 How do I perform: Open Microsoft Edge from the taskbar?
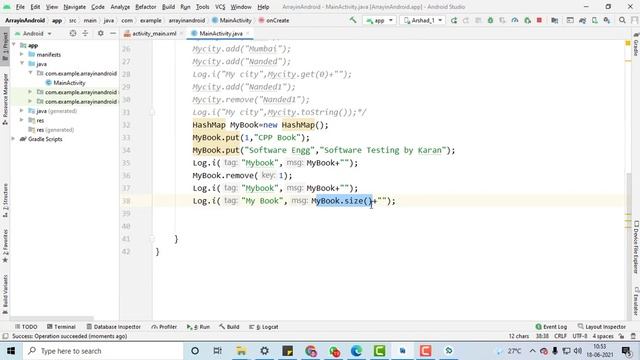click(356, 351)
